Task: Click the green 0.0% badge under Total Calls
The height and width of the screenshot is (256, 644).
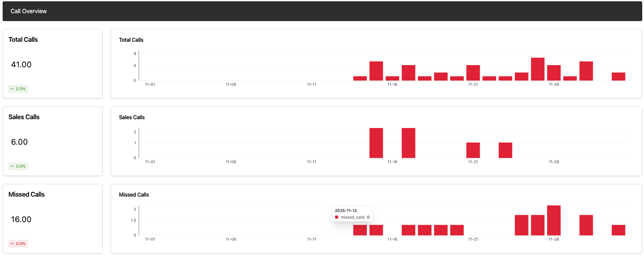Action: point(19,88)
